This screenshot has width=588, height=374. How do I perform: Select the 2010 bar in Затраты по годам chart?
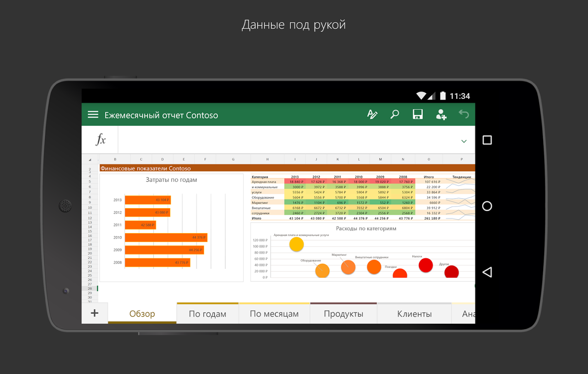click(166, 237)
